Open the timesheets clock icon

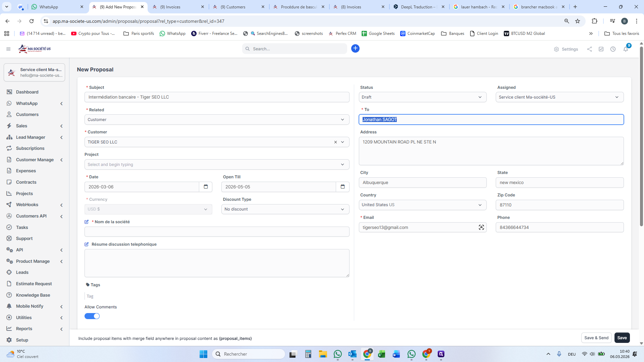click(613, 49)
